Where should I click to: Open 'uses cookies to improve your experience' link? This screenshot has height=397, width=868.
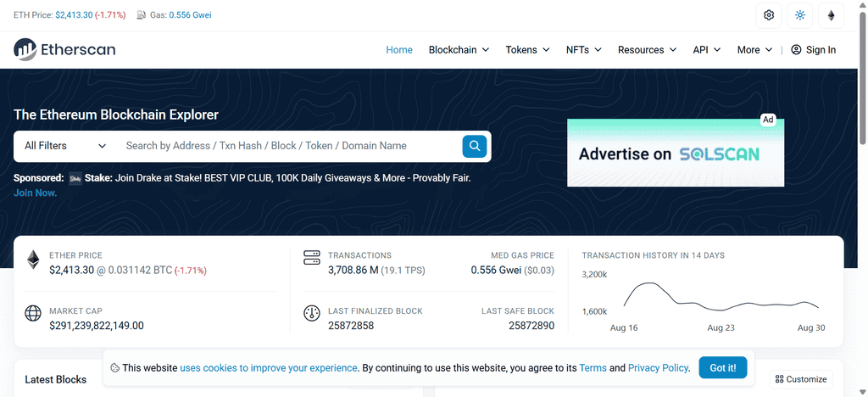tap(269, 367)
